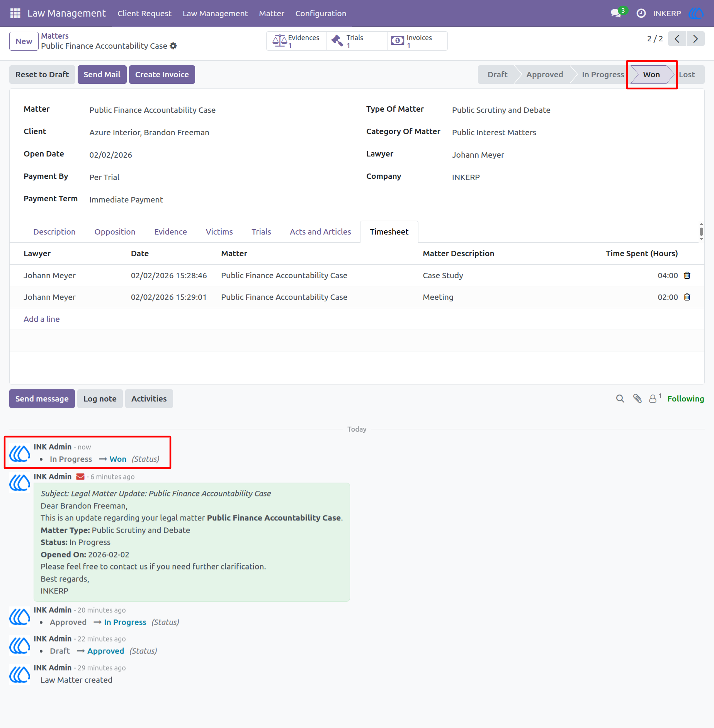Click the Activities button in chatter

pos(149,398)
